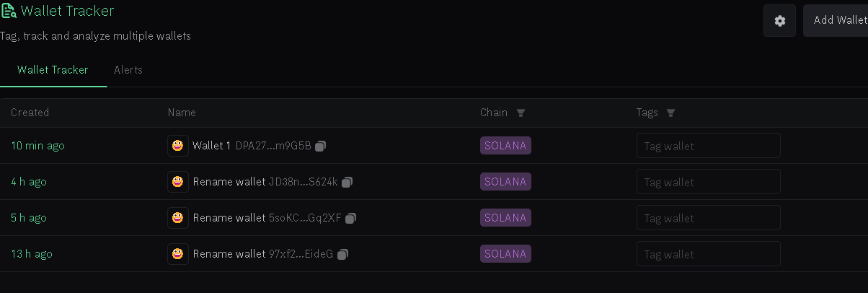Switch to the Alerts tab
Image resolution: width=868 pixels, height=293 pixels.
128,70
